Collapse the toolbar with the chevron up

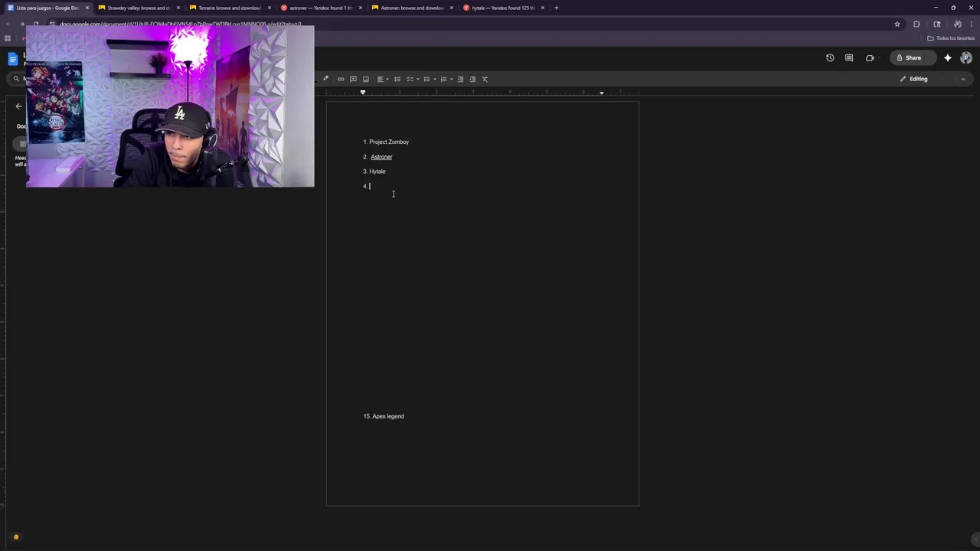(x=963, y=79)
